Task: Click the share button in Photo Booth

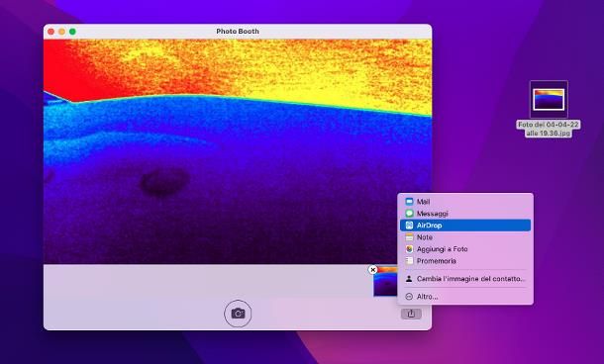Action: point(411,314)
